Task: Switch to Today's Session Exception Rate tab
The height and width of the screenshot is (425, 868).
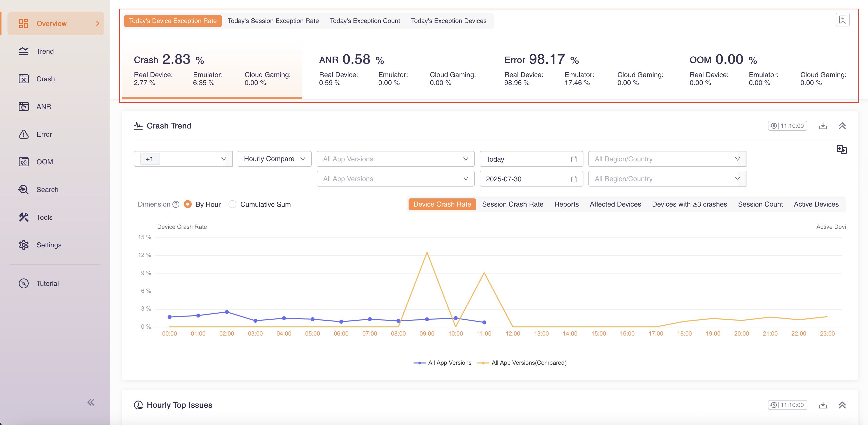Action: click(x=273, y=21)
